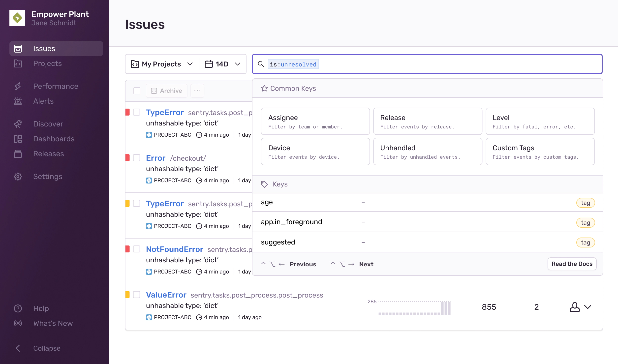The image size is (618, 364).
Task: Click the Settings gear icon
Action: click(18, 177)
